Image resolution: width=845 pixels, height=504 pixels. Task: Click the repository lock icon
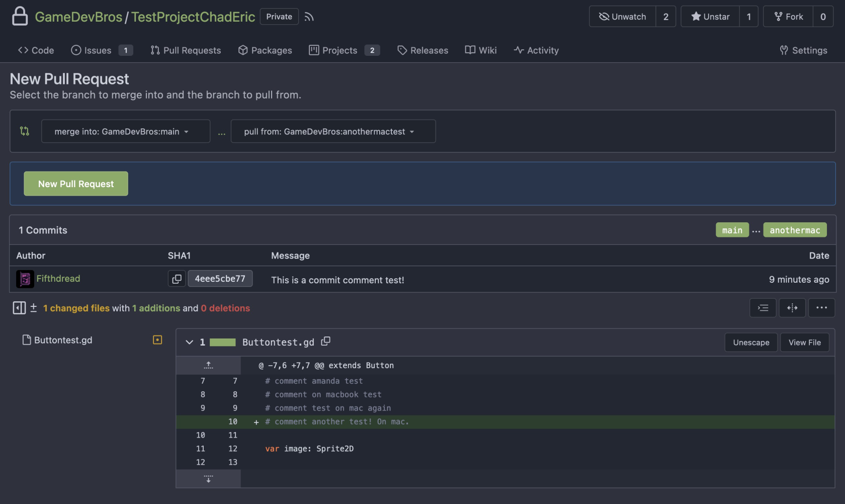pyautogui.click(x=20, y=16)
